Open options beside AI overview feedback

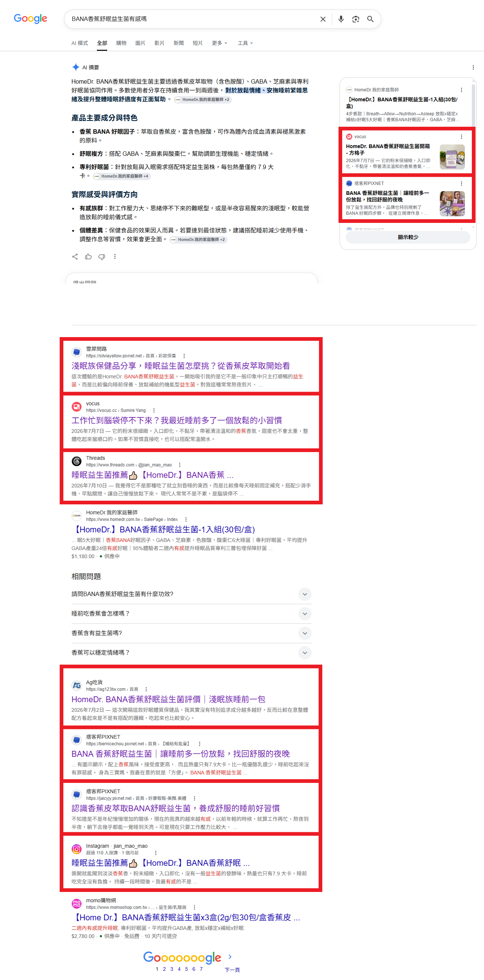coord(115,257)
